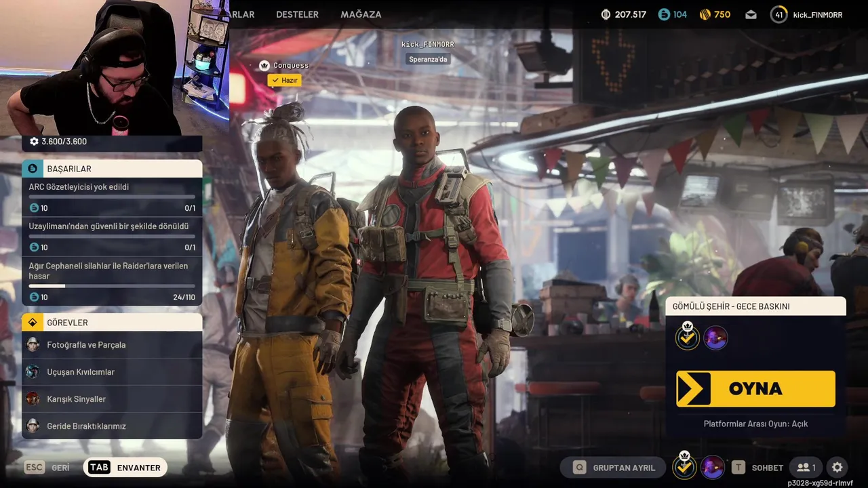Click the streamer webcam overlay
868x488 pixels.
point(115,68)
